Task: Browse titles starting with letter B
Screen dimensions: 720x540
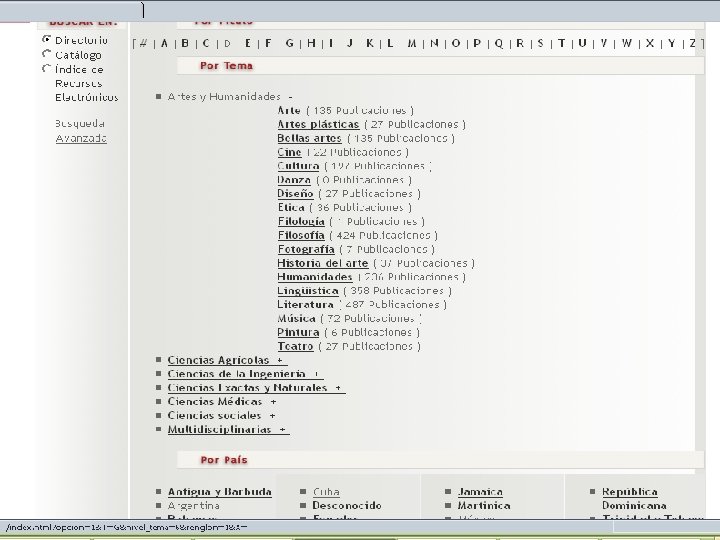Action: [x=185, y=43]
